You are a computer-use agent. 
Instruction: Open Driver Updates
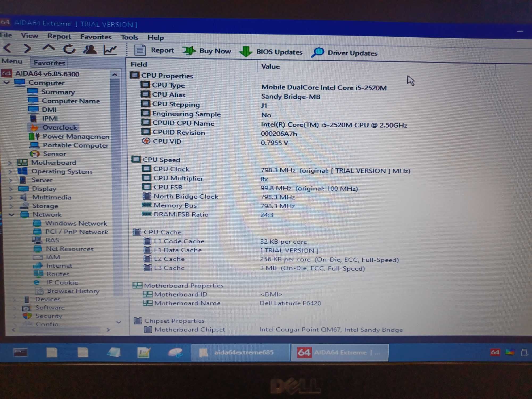click(x=344, y=53)
